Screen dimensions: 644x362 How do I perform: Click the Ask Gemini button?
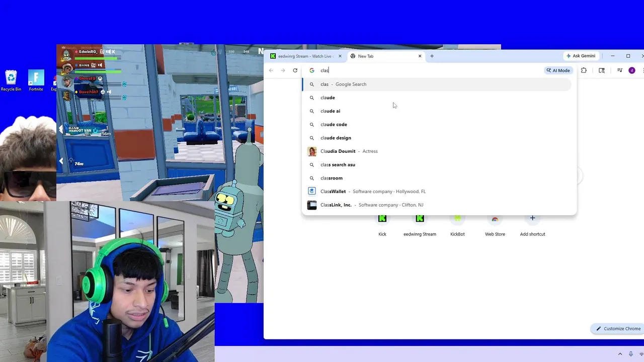581,56
